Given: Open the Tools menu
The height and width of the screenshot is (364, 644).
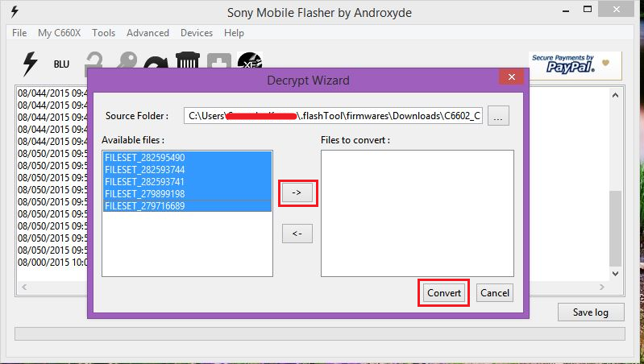Looking at the screenshot, I should [x=103, y=33].
